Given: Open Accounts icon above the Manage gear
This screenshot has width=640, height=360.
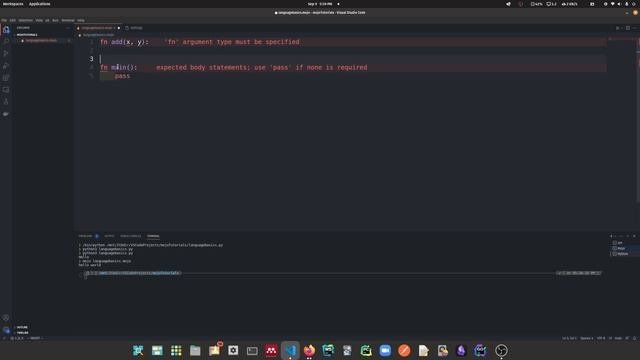Looking at the screenshot, I should 6,318.
